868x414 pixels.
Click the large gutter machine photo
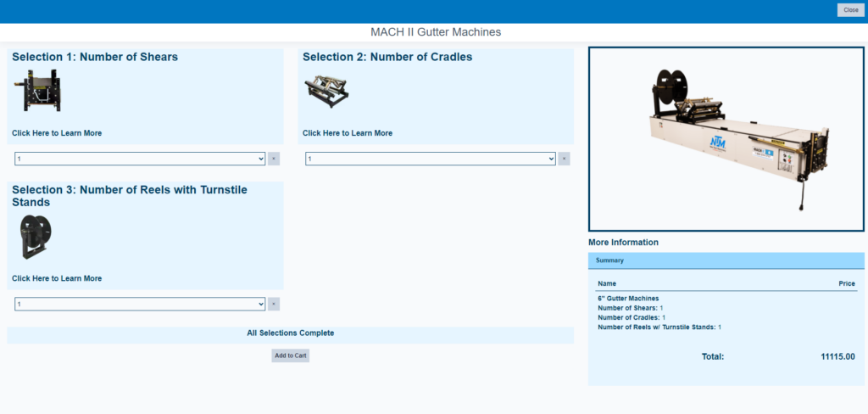tap(726, 138)
